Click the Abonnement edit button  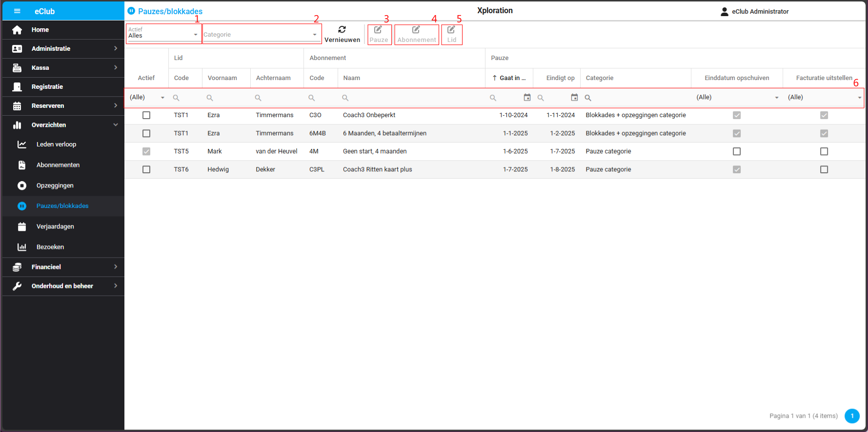point(417,34)
